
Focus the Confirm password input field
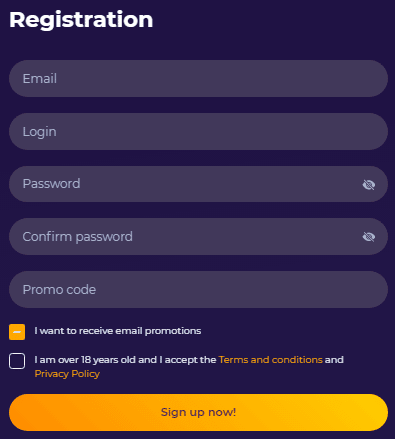(x=198, y=237)
